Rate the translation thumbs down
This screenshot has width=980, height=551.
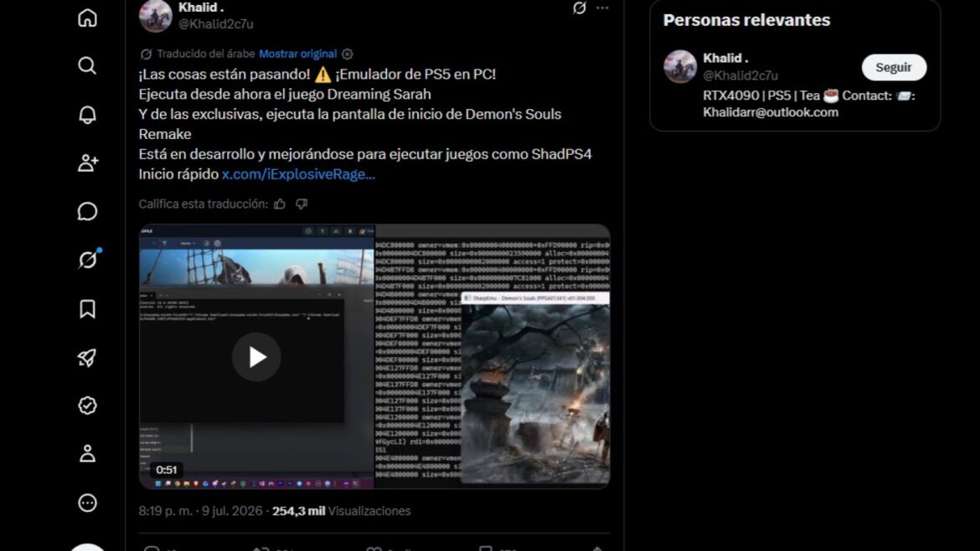(302, 203)
